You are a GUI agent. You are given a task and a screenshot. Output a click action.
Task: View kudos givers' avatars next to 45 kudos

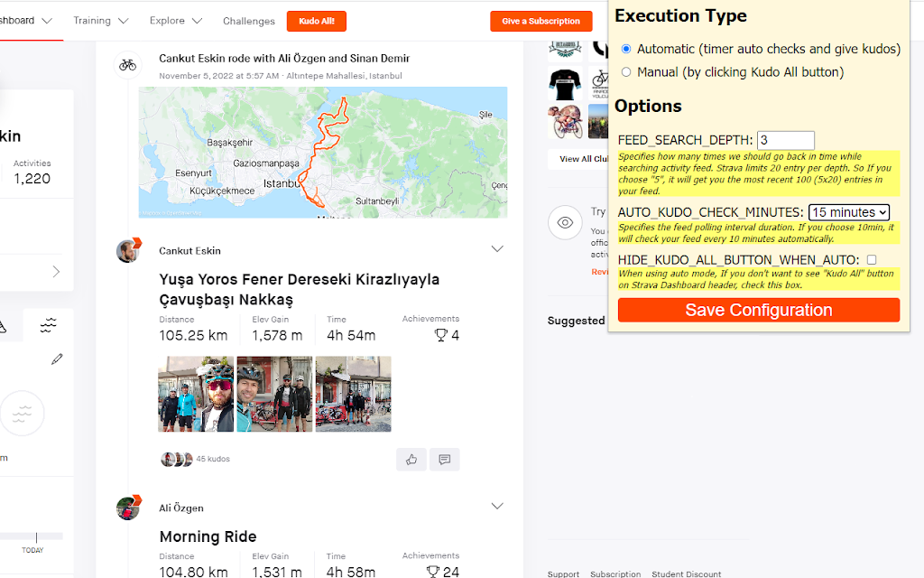[177, 459]
